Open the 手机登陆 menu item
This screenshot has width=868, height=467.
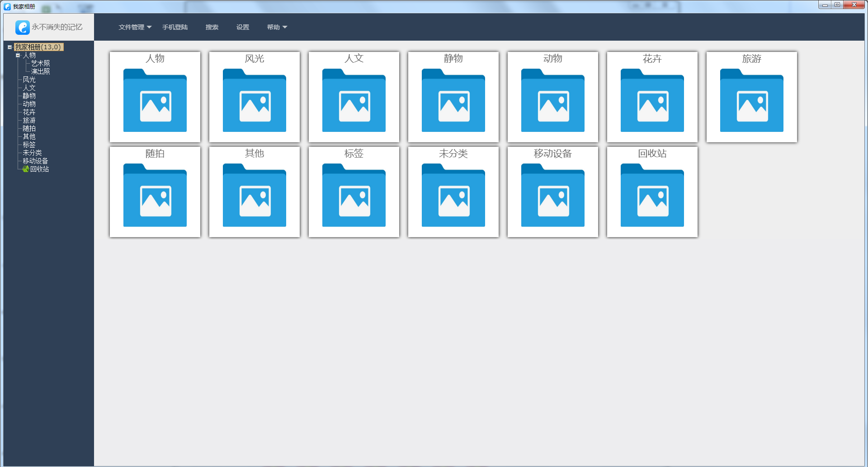(175, 27)
